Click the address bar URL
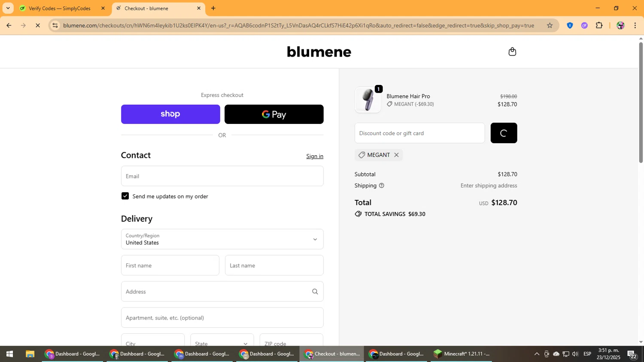This screenshot has width=644, height=362. (x=298, y=25)
